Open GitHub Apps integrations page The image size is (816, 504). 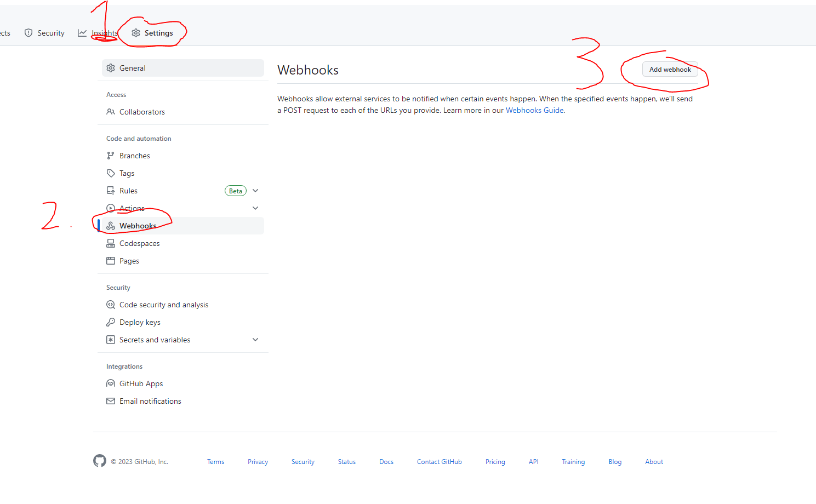(x=183, y=383)
